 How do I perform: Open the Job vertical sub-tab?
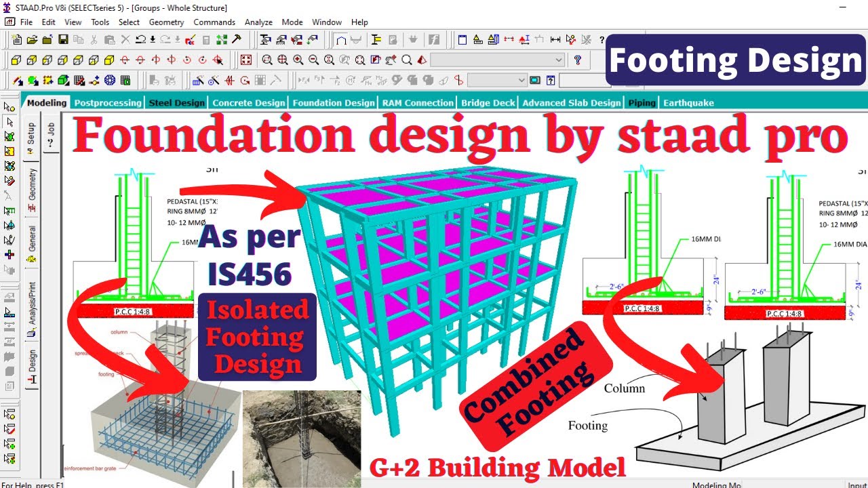(x=51, y=132)
